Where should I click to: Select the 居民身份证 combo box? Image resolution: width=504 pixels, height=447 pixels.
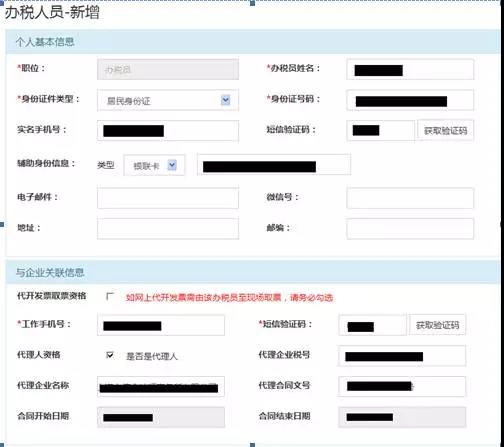click(x=168, y=100)
